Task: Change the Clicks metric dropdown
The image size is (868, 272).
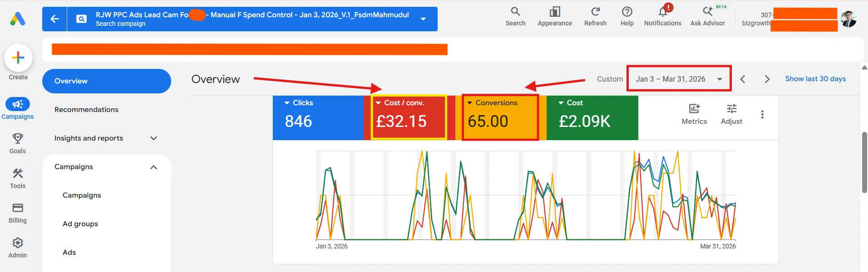Action: coord(299,103)
